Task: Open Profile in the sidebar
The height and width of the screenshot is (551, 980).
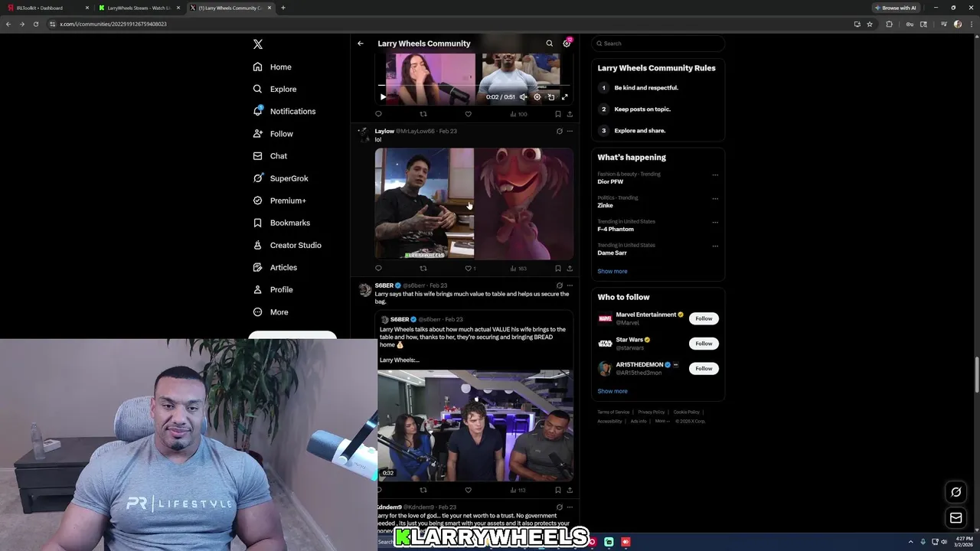Action: click(273, 289)
